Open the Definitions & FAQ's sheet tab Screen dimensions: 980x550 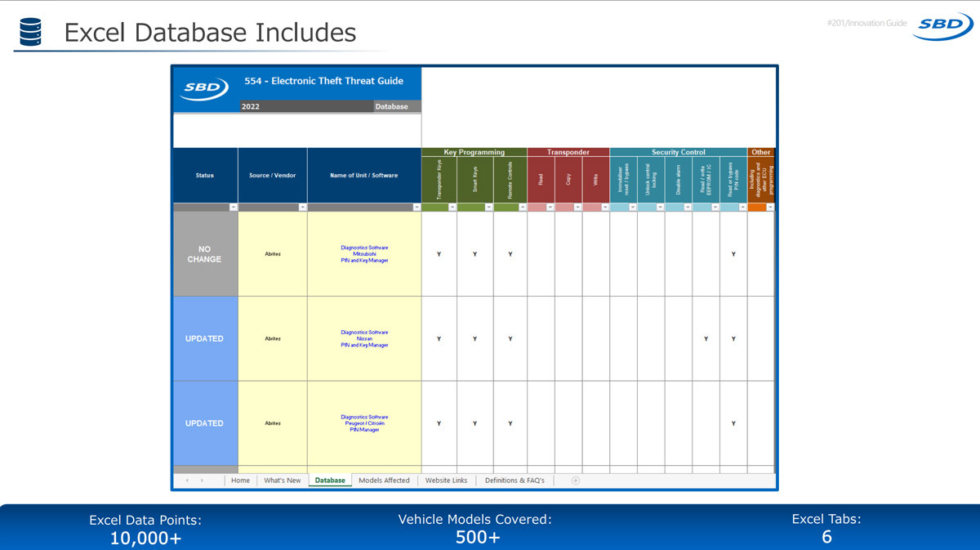[x=514, y=481]
